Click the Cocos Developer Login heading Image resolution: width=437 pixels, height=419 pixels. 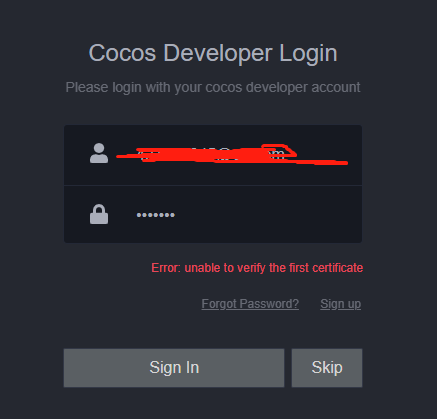tap(213, 53)
